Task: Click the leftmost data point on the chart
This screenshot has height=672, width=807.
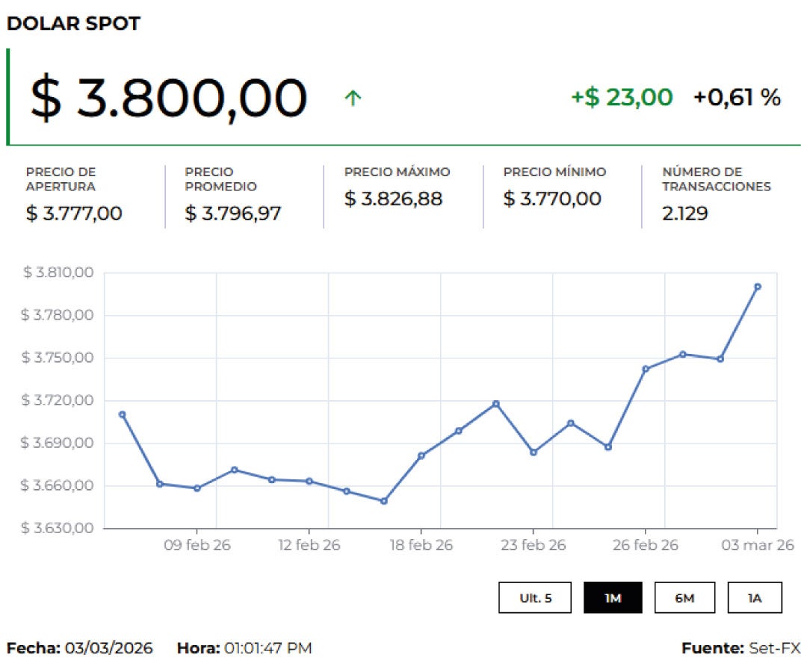Action: pyautogui.click(x=123, y=414)
